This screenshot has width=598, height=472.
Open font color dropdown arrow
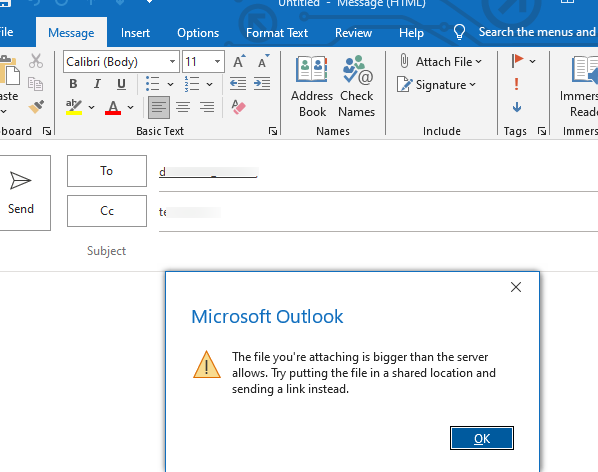[130, 108]
